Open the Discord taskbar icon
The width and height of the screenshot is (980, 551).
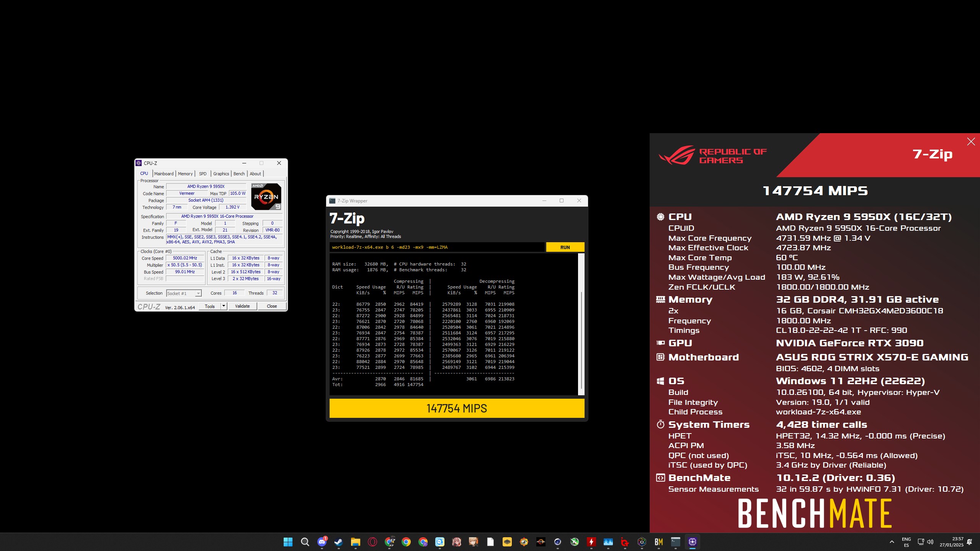tap(322, 541)
